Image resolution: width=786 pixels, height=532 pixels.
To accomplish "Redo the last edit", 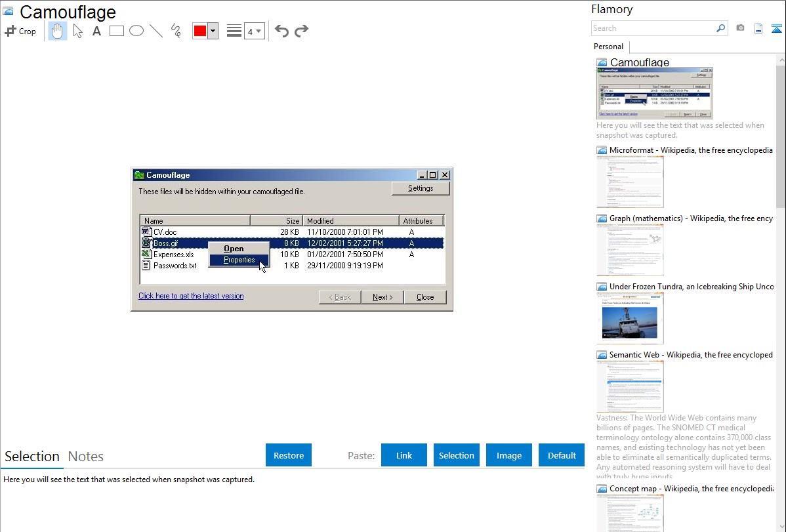I will (301, 31).
